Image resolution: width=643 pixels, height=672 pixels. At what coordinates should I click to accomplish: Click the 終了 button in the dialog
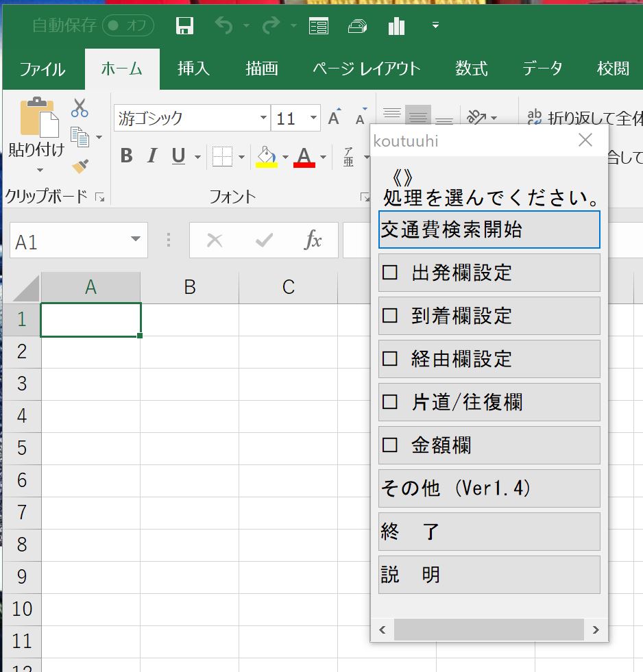coord(489,532)
